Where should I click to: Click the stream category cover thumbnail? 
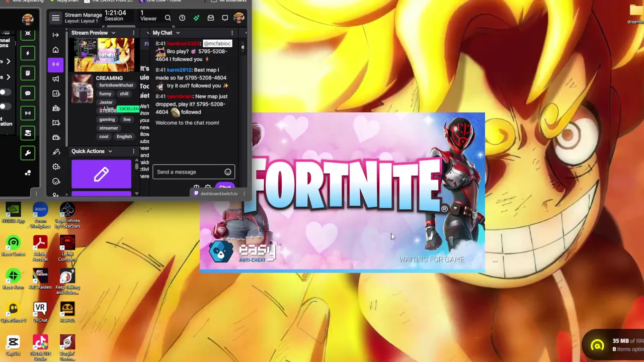tap(83, 88)
